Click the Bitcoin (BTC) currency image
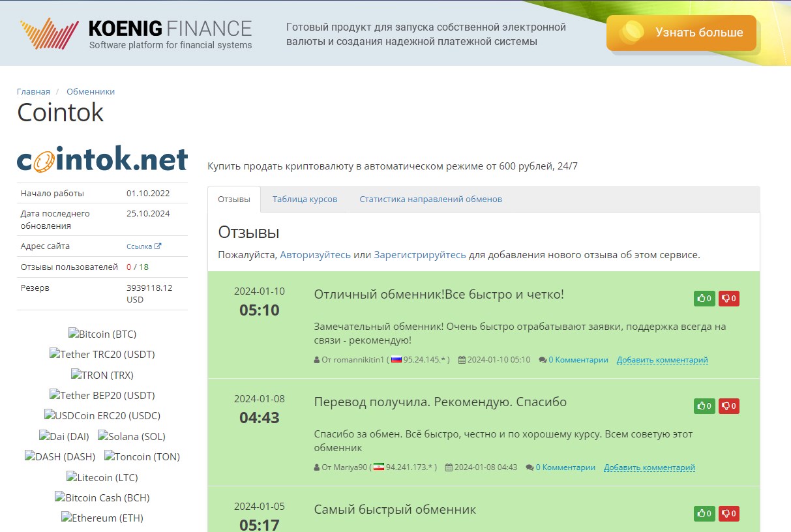Image resolution: width=791 pixels, height=532 pixels. click(102, 334)
